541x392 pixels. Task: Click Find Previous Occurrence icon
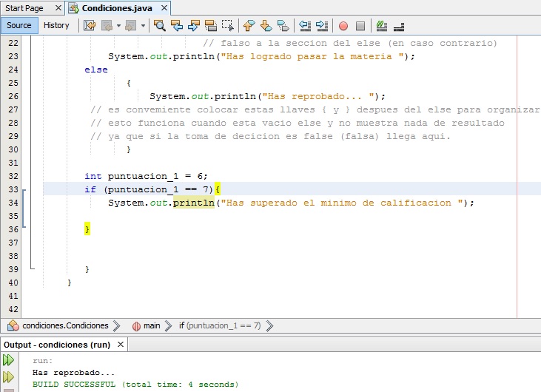[x=177, y=25]
